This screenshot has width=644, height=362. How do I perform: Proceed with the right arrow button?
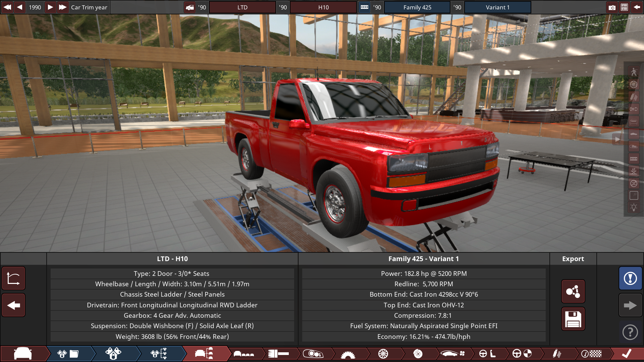[x=630, y=305]
